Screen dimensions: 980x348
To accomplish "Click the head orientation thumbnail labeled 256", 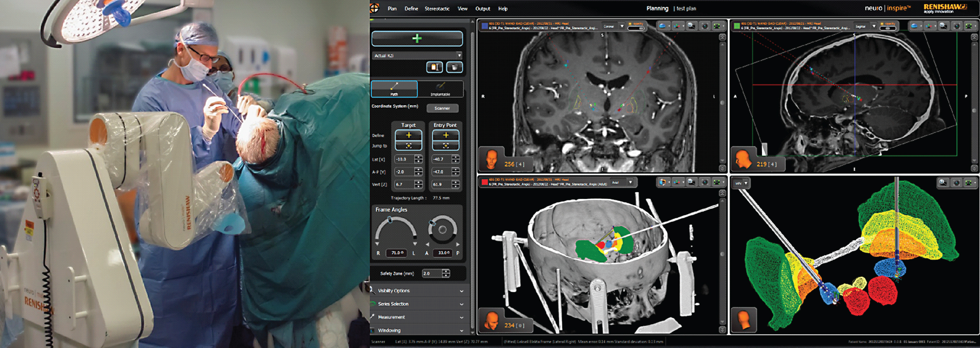I will (491, 159).
